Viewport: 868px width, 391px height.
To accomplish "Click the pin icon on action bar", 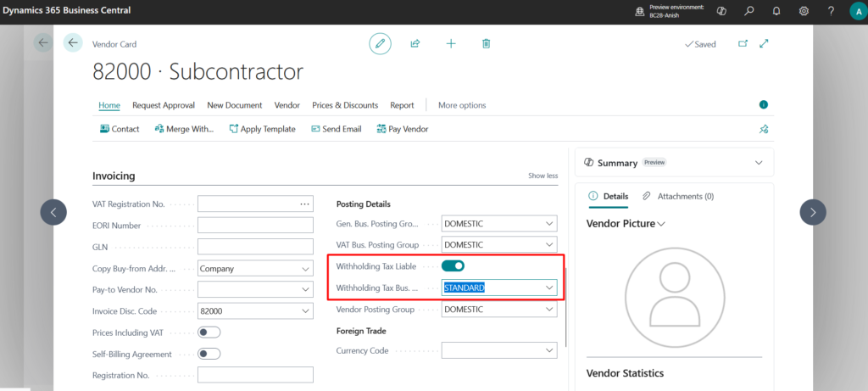I will 763,129.
